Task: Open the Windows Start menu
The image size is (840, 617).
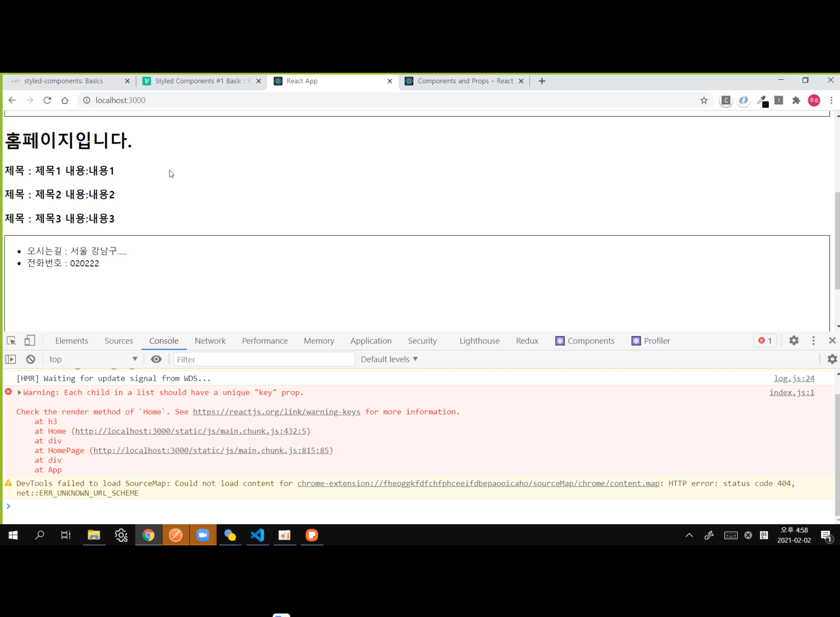Action: (13, 535)
